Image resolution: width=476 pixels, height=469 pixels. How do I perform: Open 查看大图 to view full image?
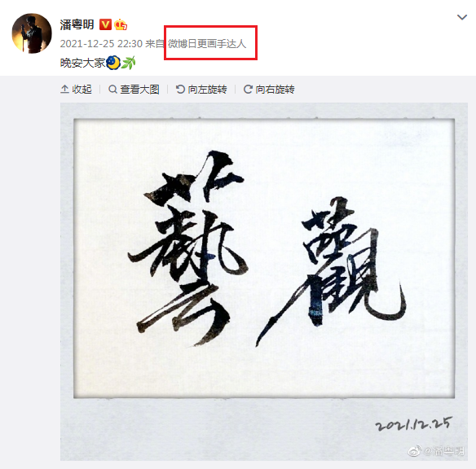tap(134, 89)
